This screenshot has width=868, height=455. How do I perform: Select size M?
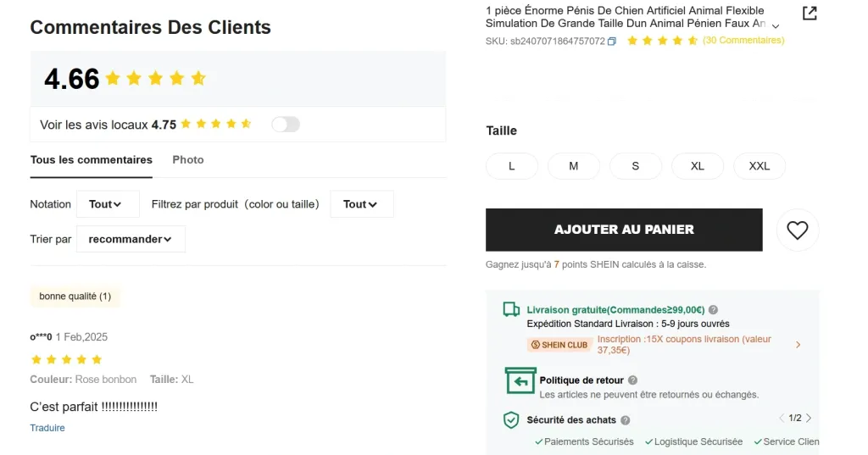point(574,166)
